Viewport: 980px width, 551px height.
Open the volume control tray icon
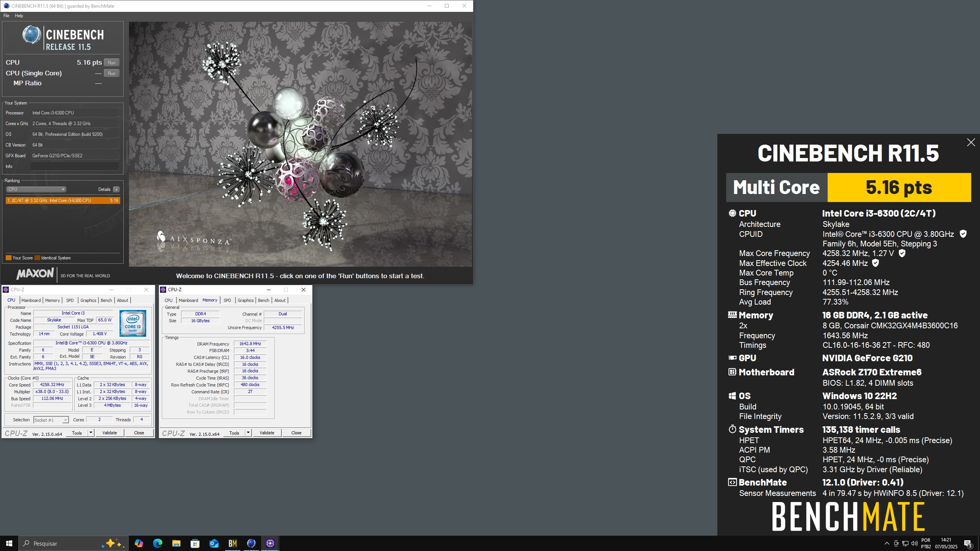pos(915,543)
